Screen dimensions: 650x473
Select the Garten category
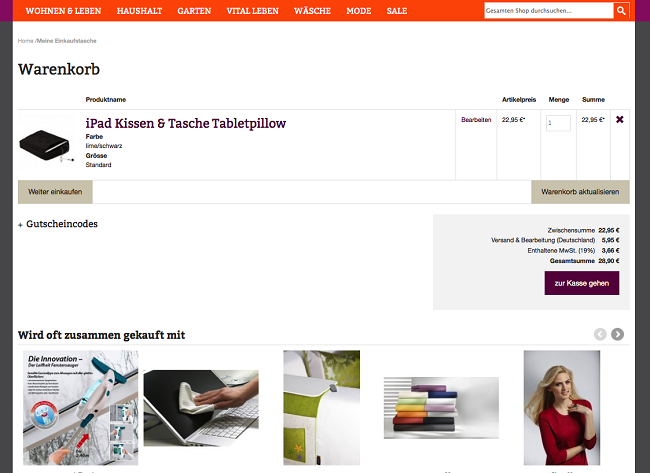click(x=194, y=11)
